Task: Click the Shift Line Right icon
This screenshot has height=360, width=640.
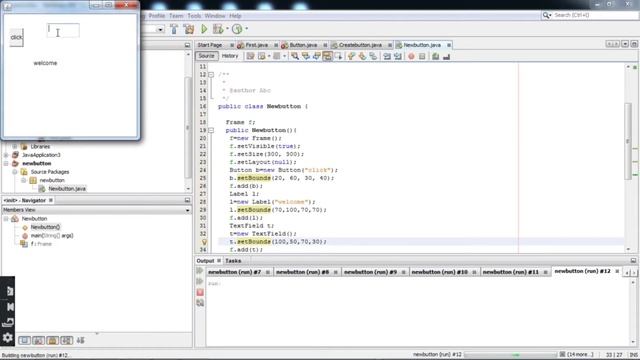Action: coord(398,56)
